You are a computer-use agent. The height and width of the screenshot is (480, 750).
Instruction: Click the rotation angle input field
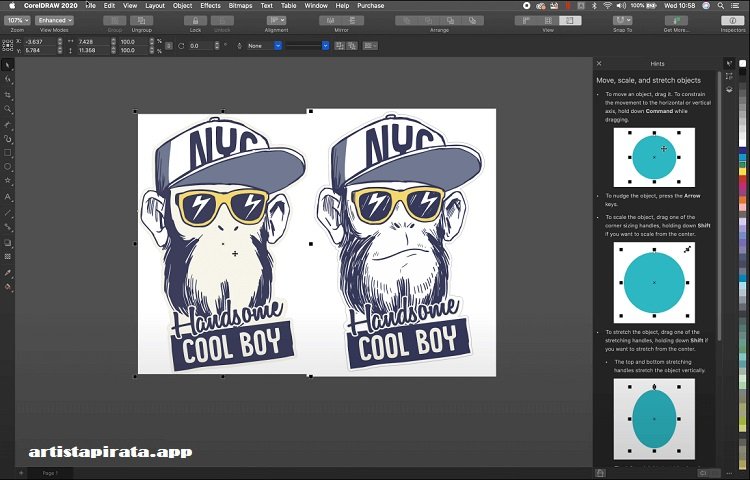point(201,46)
